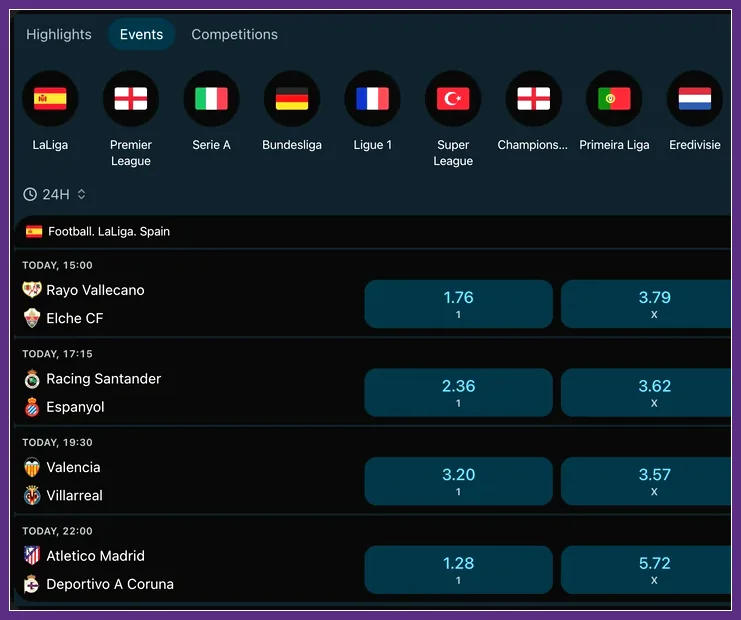The width and height of the screenshot is (741, 620).
Task: Open Racing Santander team name
Action: [103, 379]
